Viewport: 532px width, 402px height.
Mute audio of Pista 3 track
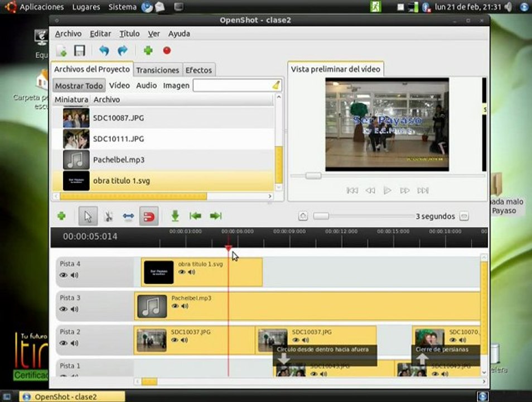(75, 309)
